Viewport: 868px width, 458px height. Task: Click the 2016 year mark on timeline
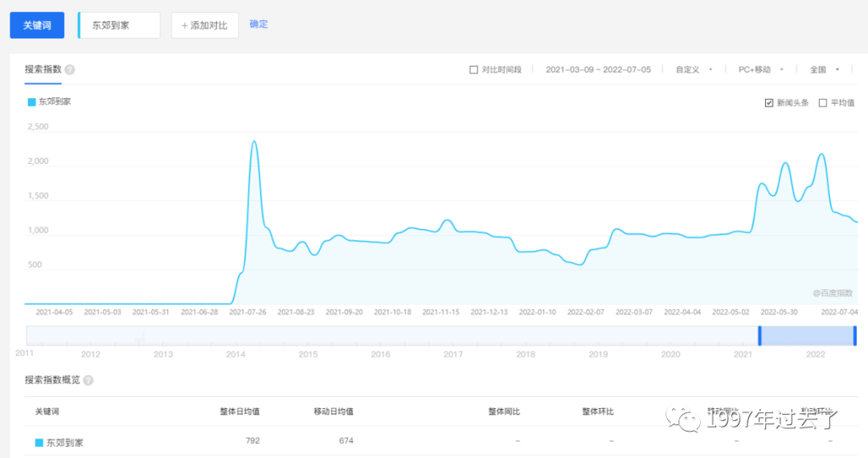(x=380, y=354)
